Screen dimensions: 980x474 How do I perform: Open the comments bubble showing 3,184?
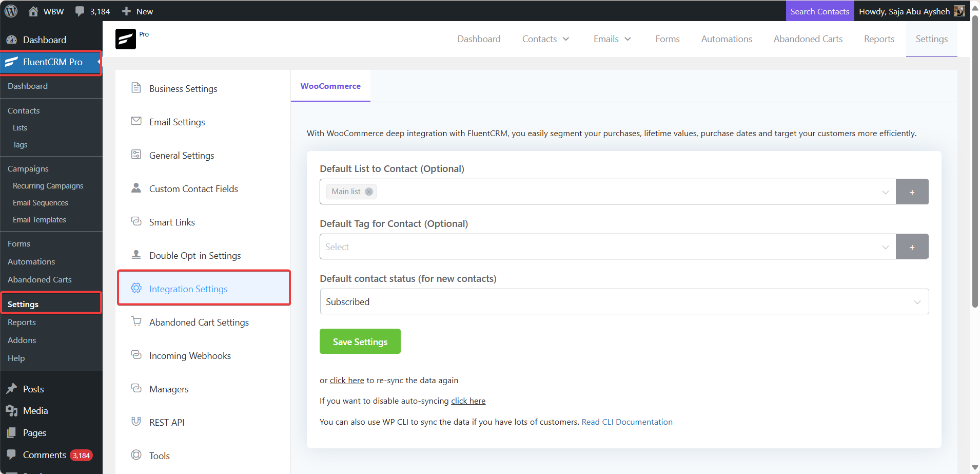(80, 11)
